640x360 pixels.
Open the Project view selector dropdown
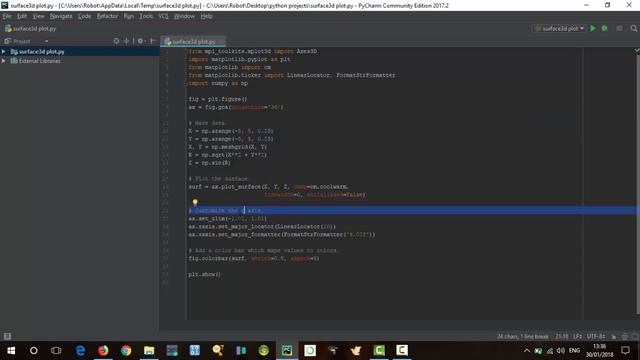pyautogui.click(x=26, y=41)
